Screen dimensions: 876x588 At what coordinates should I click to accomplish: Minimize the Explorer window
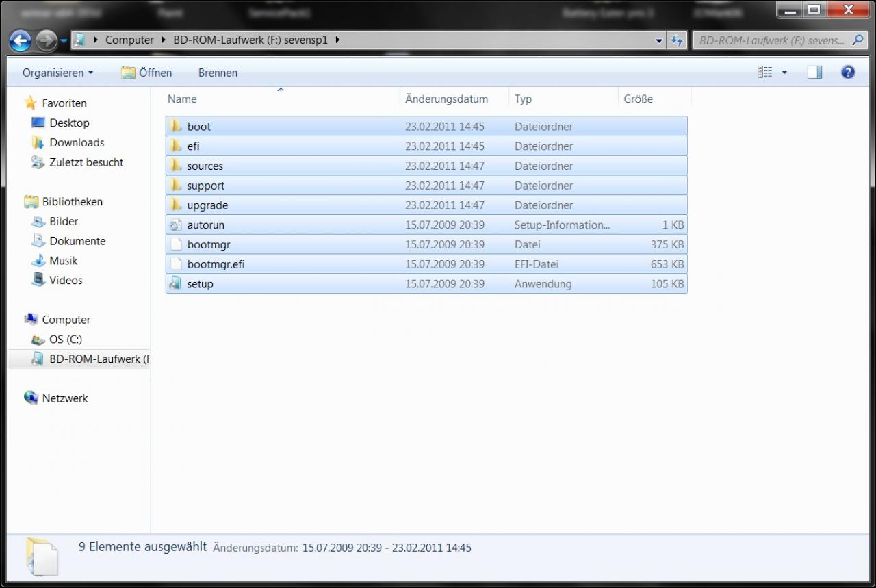pyautogui.click(x=790, y=10)
